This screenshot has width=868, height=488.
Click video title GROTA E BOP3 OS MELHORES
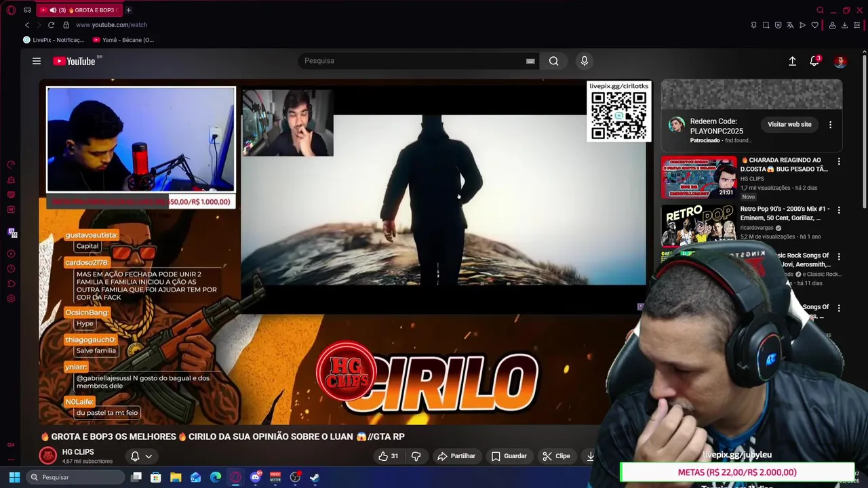pyautogui.click(x=222, y=437)
